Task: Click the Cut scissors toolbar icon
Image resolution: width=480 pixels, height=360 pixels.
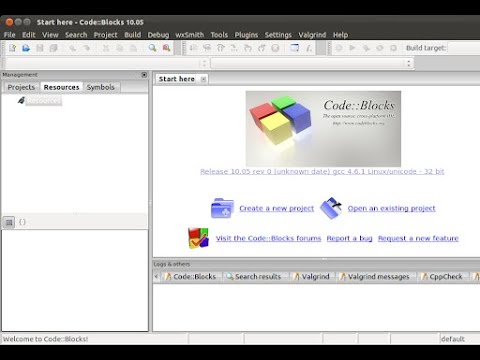Action: point(106,48)
